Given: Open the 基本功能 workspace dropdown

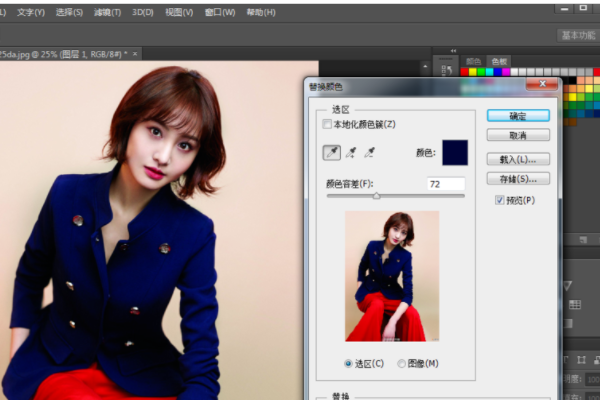Looking at the screenshot, I should tap(578, 36).
